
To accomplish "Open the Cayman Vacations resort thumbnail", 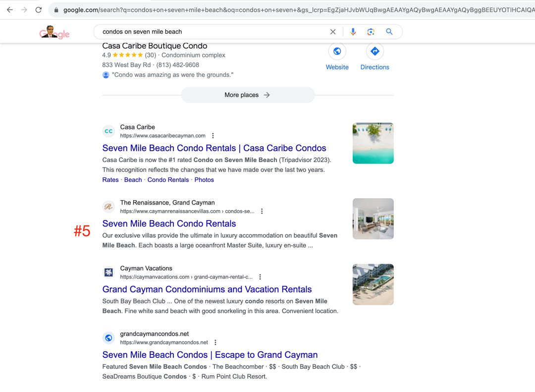I will 373,284.
